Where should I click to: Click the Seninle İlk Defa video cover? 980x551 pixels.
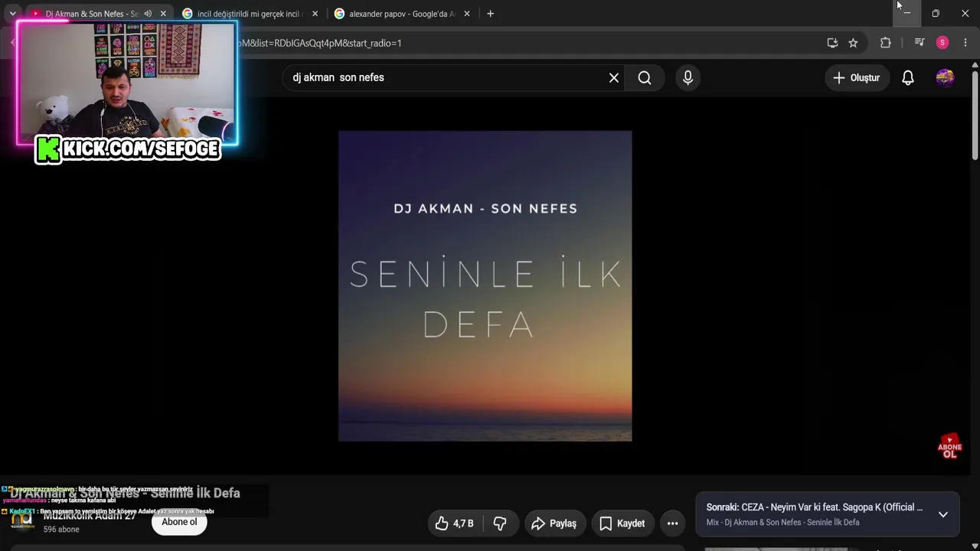click(485, 286)
